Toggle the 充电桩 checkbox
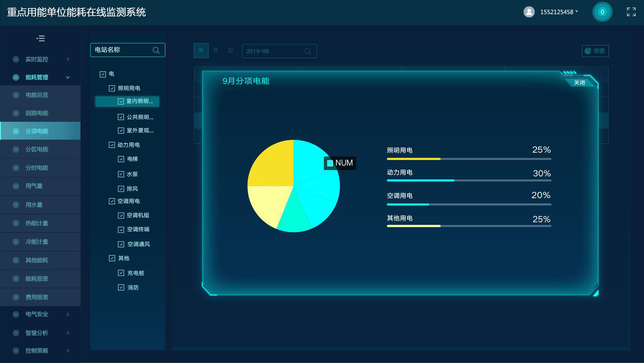Viewport: 644px width, 363px height. (x=121, y=273)
